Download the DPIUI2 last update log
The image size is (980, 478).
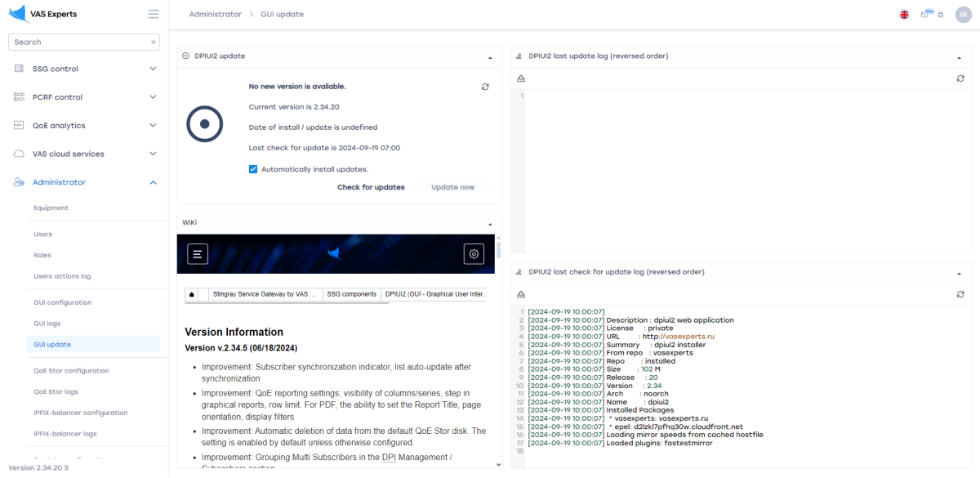coord(521,78)
